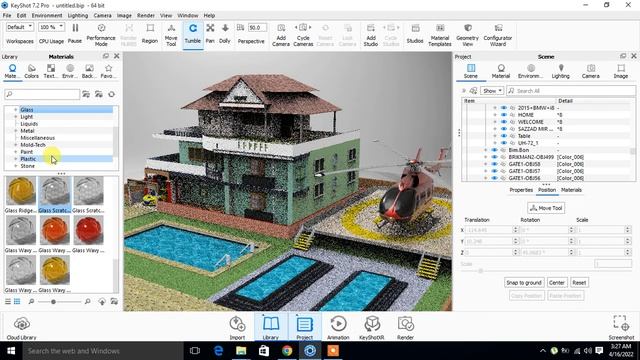Viewport: 640px width, 360px height.
Task: Select the Pan camera tool
Action: point(210,33)
